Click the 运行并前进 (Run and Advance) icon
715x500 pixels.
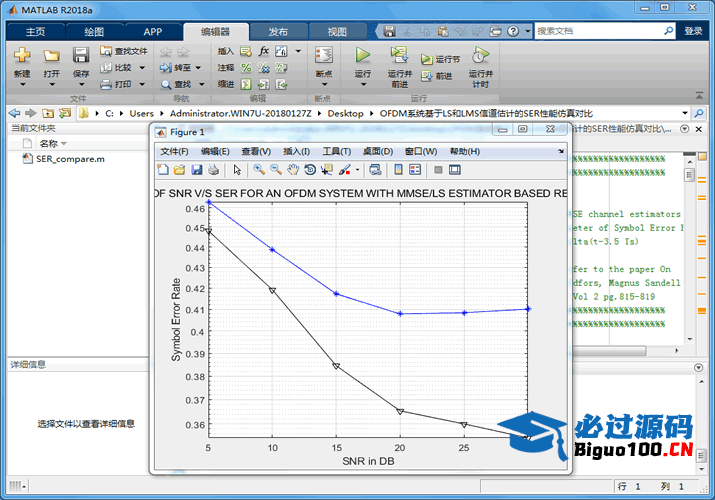click(399, 55)
